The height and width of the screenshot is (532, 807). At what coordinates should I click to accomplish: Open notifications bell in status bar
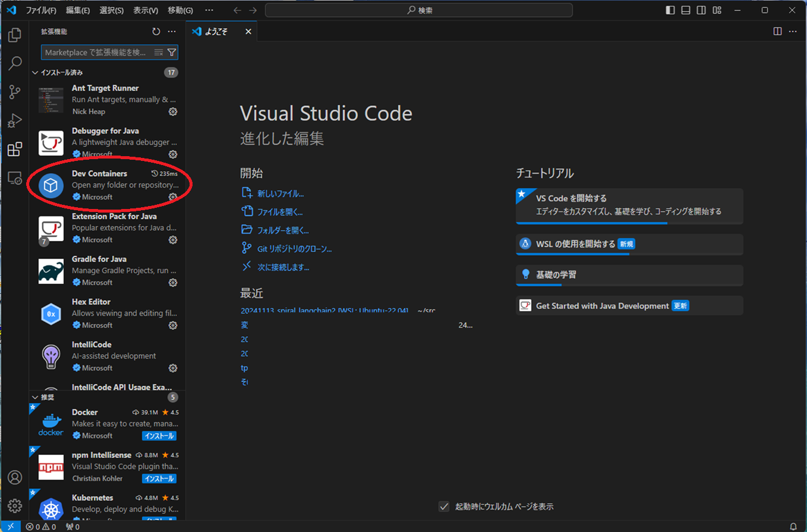point(793,527)
